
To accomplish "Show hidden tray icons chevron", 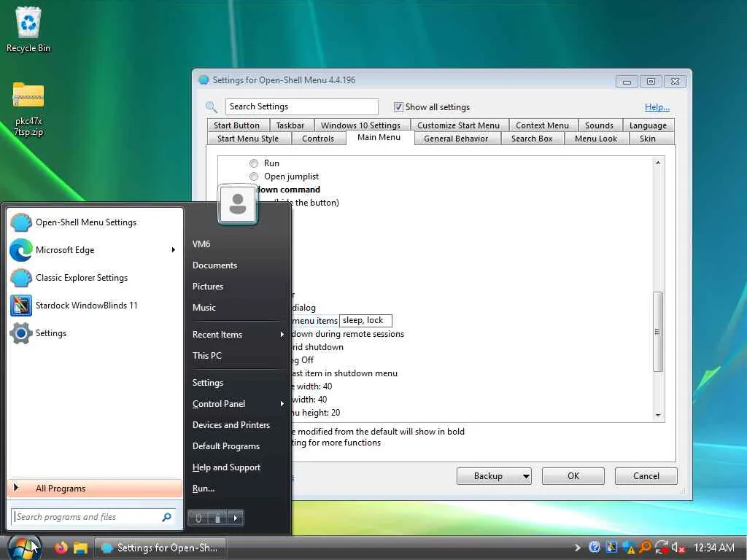I will [x=577, y=548].
